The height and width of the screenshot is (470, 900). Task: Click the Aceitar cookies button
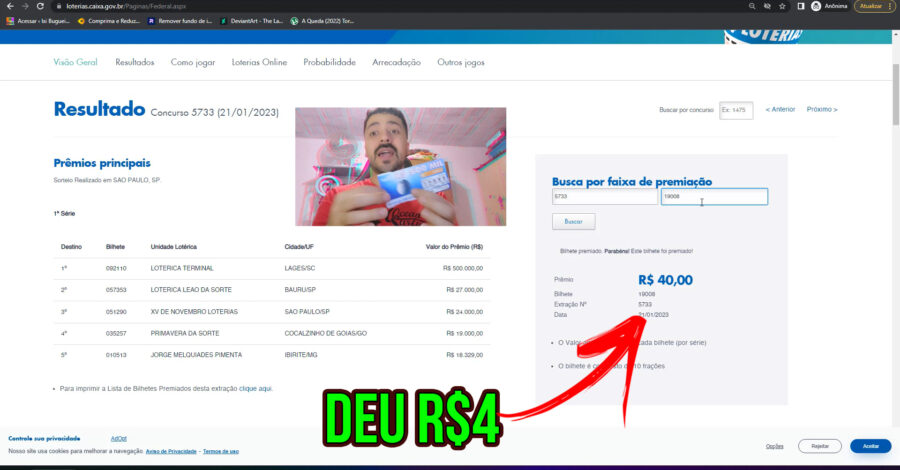[871, 446]
